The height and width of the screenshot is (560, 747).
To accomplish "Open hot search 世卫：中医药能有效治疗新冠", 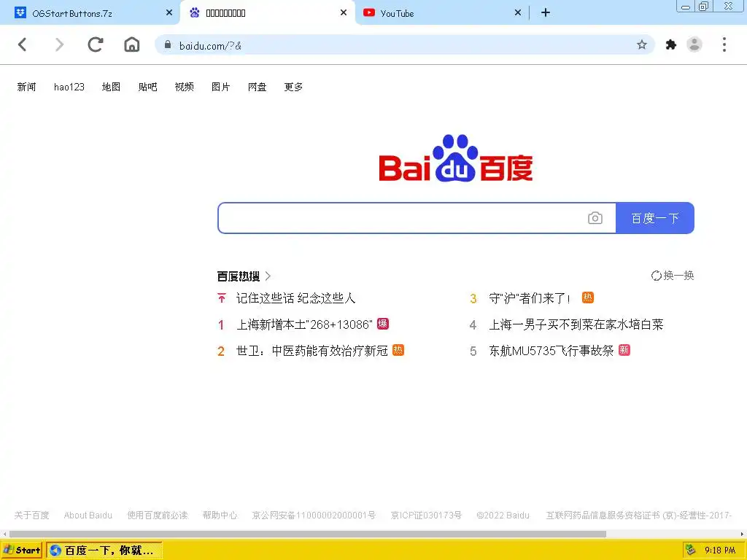I will [312, 351].
